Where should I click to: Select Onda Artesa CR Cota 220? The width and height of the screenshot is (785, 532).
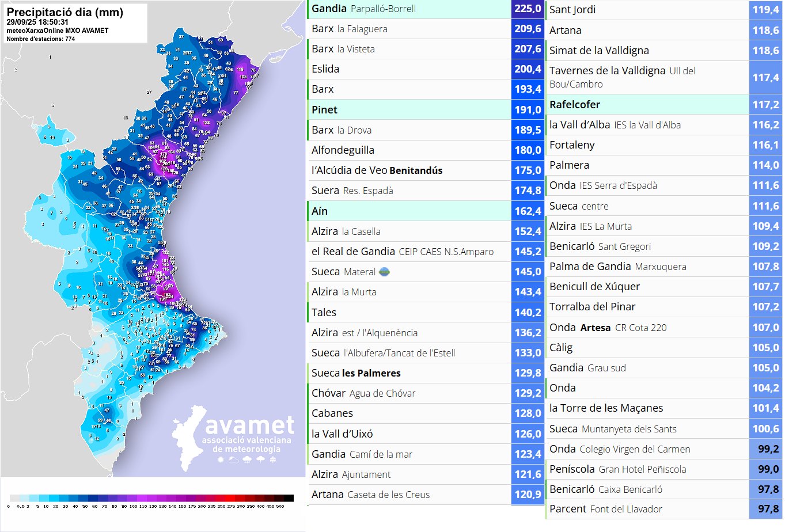click(x=663, y=328)
